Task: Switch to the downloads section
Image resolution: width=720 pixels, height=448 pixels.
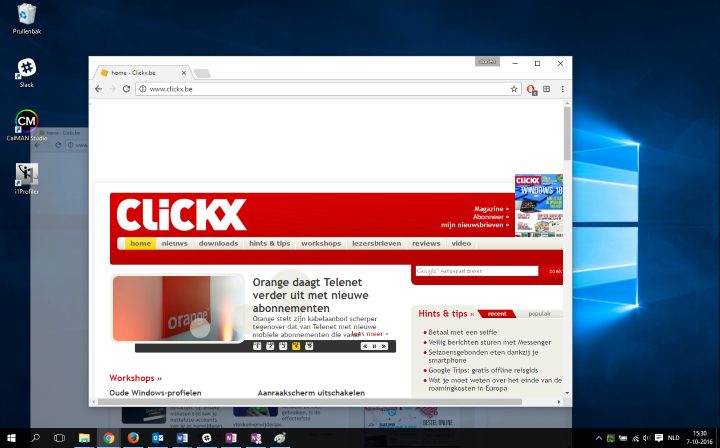Action: point(218,243)
